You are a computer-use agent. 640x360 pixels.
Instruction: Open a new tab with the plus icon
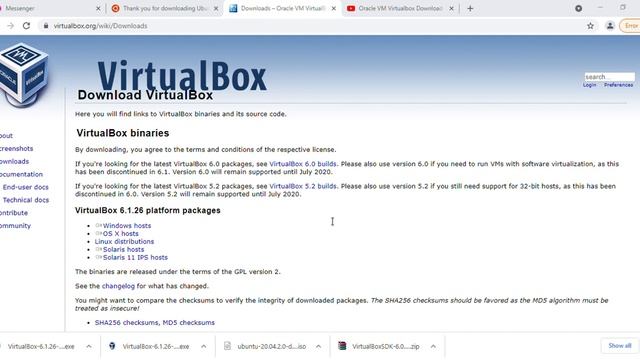470,8
